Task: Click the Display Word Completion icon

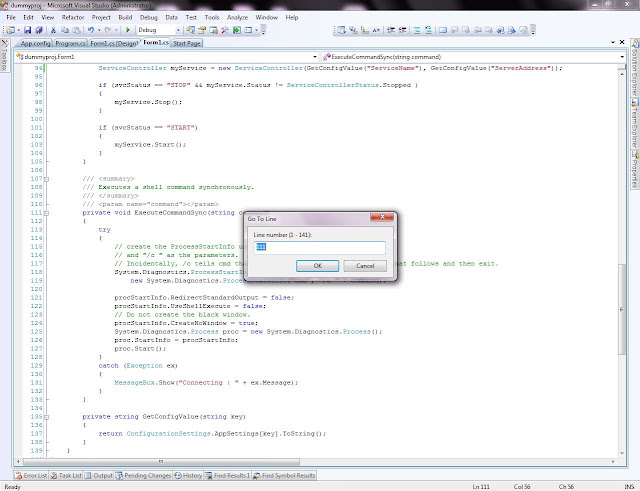Action: (x=376, y=30)
